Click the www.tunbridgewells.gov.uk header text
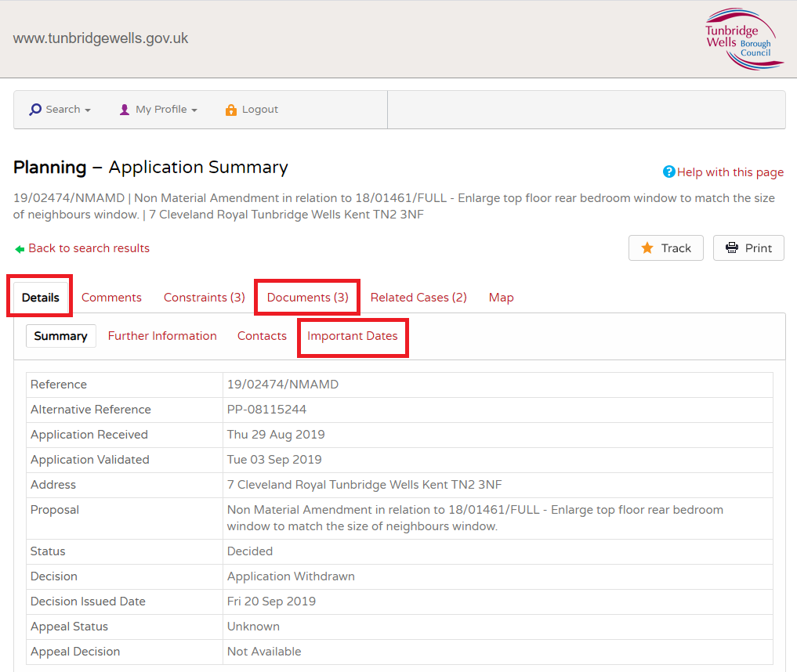The width and height of the screenshot is (797, 672). (x=100, y=38)
